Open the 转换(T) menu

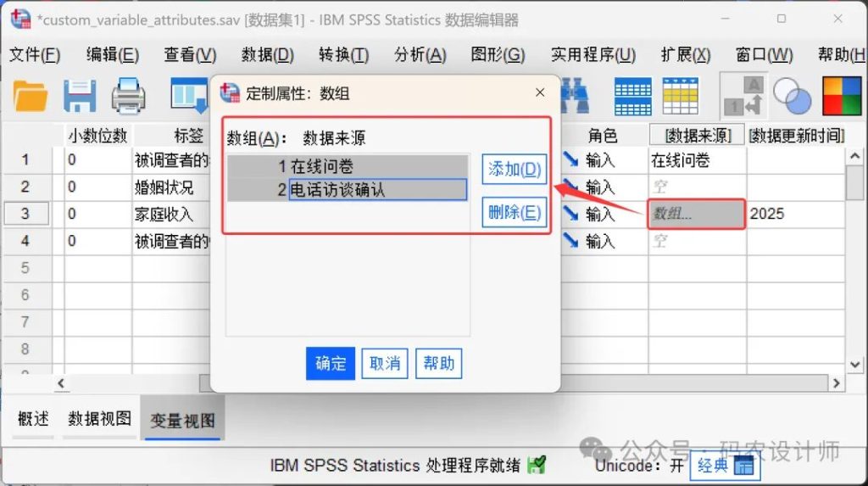point(343,55)
